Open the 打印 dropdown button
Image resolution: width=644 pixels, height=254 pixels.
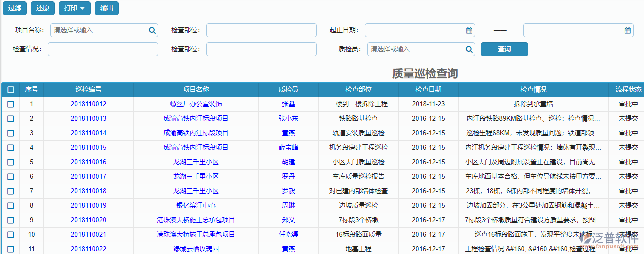pos(74,8)
